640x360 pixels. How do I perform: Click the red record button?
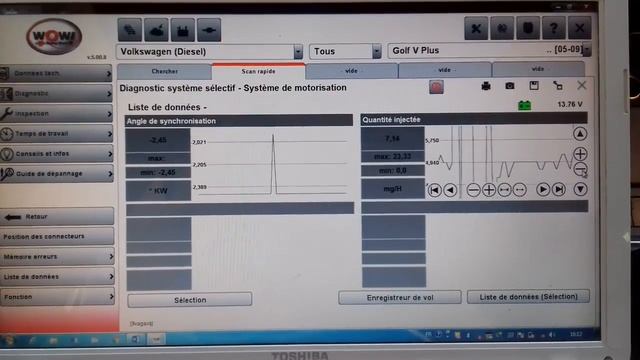click(436, 87)
